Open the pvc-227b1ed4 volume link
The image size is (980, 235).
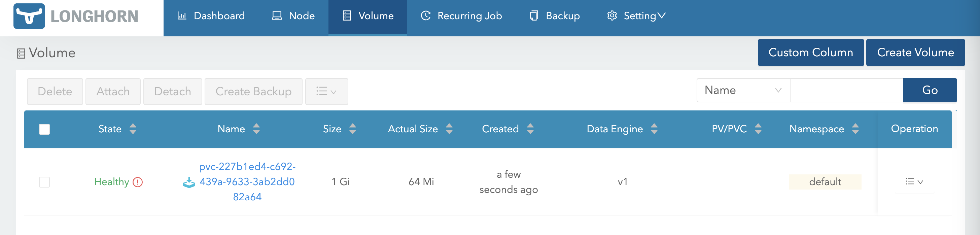click(247, 182)
